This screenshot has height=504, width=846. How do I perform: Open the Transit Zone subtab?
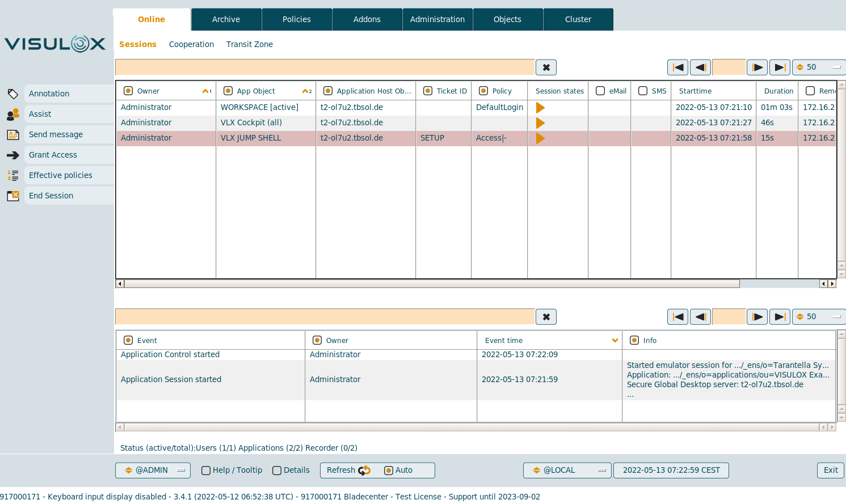point(249,44)
